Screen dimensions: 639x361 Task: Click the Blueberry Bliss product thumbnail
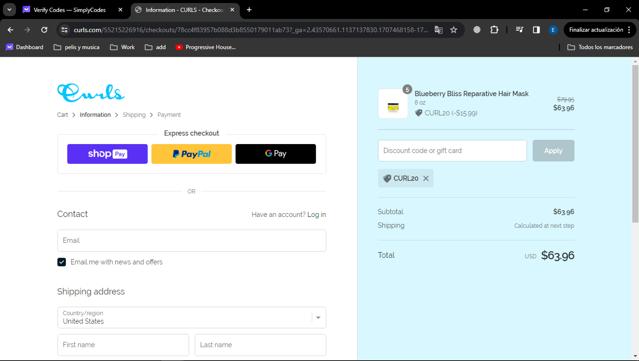point(393,104)
